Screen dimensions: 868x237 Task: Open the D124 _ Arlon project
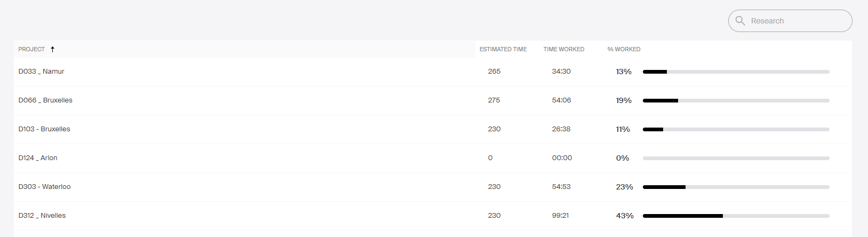click(x=38, y=158)
